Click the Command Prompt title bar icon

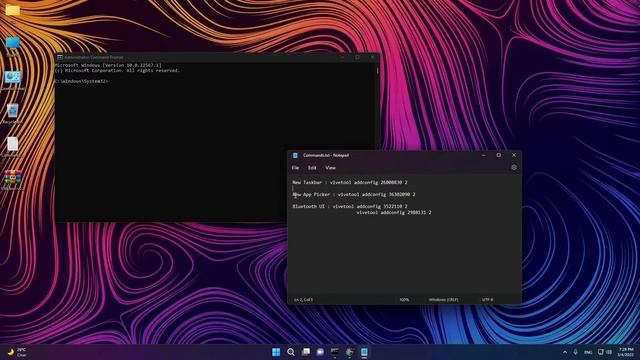click(x=60, y=58)
